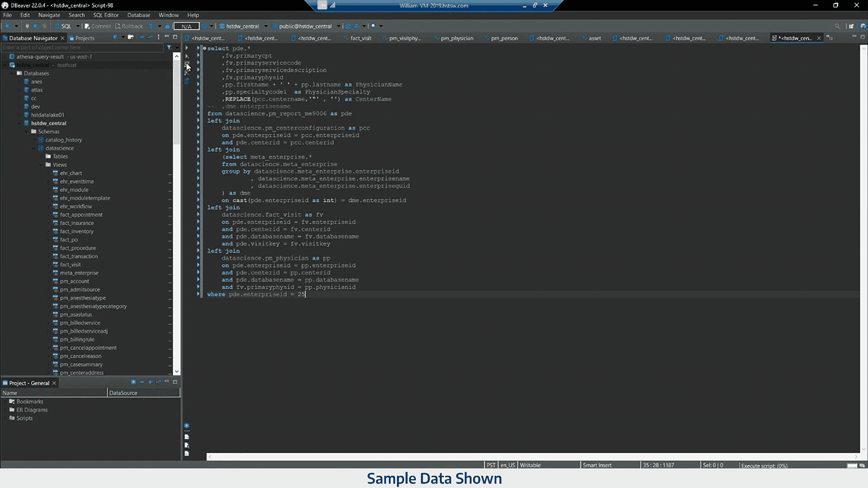868x488 pixels.
Task: Open the SQL Editor menu
Action: point(106,15)
